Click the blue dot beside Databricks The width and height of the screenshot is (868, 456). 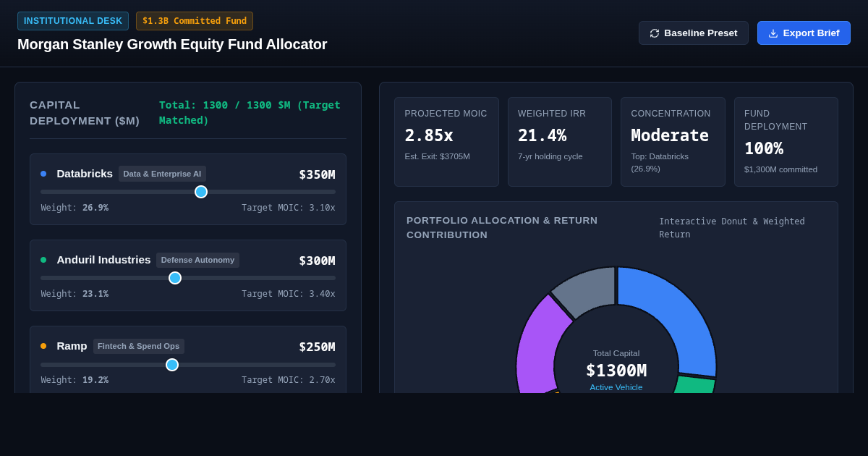pyautogui.click(x=43, y=174)
